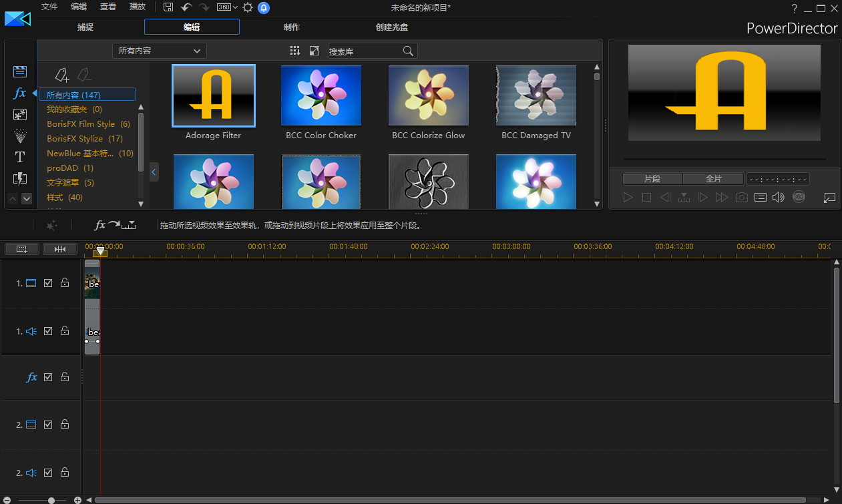The width and height of the screenshot is (842, 504).
Task: Click the preview playback progress bar
Action: pos(724,159)
